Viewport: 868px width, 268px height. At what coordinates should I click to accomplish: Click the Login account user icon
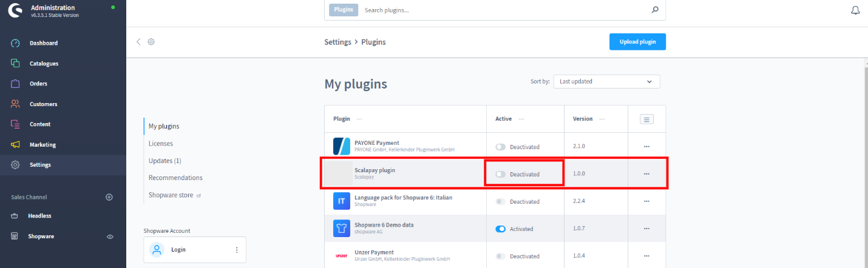coord(157,249)
